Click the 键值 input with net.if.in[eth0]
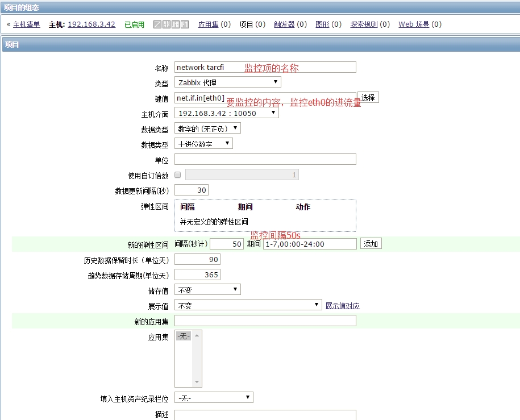This screenshot has height=420, width=520. 265,98
